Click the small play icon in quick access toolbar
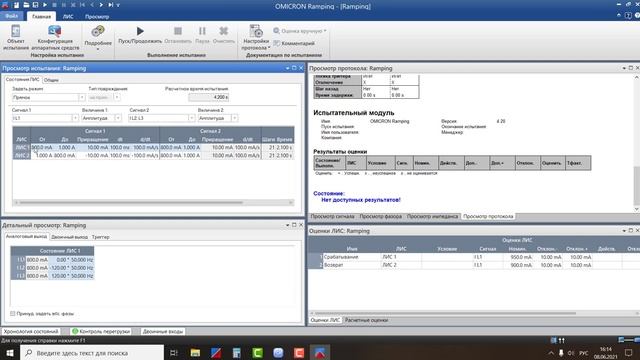 [45, 5]
